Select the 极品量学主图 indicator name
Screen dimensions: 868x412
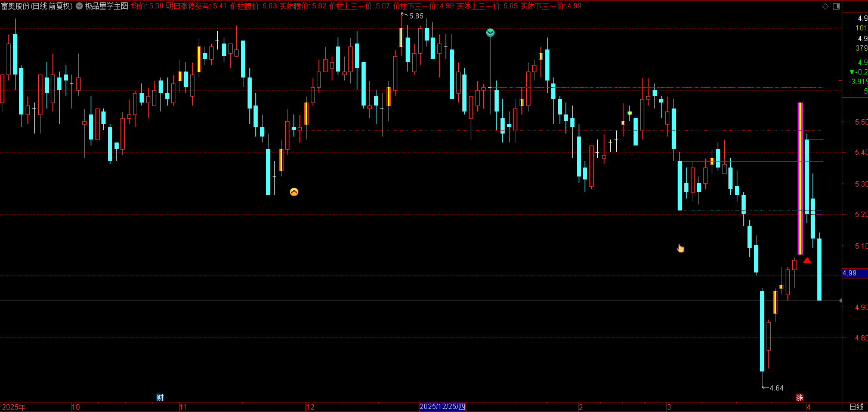click(x=106, y=6)
